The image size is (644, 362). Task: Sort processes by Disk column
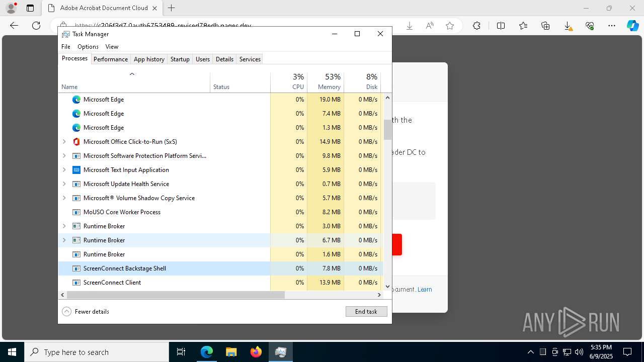coord(362,82)
